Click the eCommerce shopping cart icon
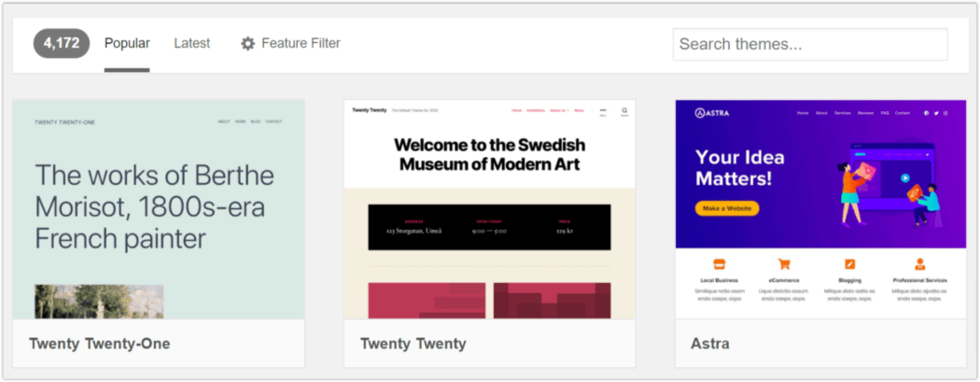 (785, 264)
